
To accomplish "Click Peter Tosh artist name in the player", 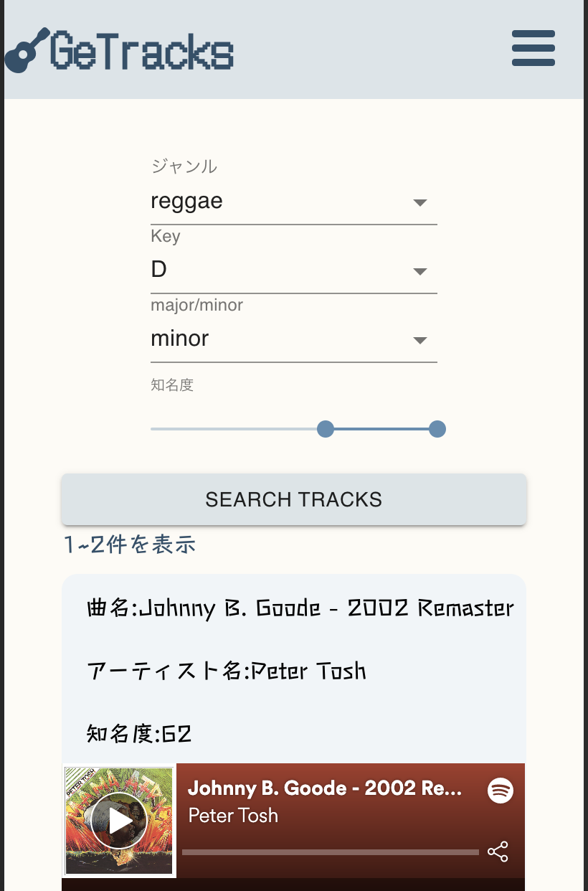I will pyautogui.click(x=233, y=816).
